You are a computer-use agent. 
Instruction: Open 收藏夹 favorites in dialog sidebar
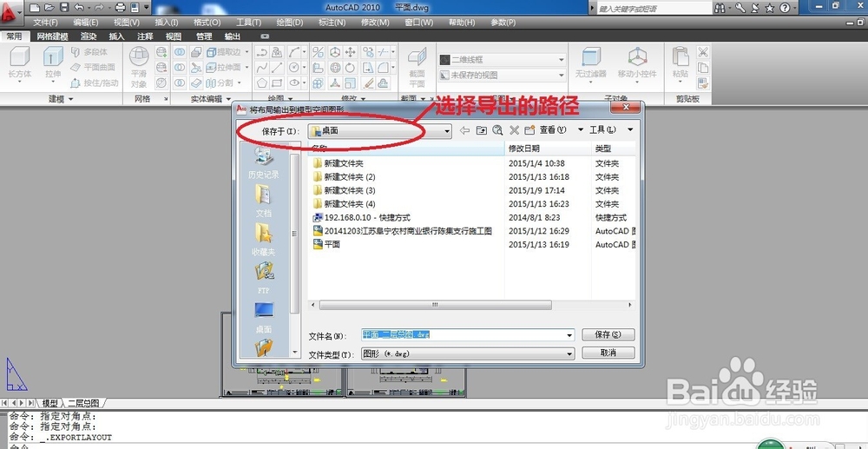click(x=264, y=240)
